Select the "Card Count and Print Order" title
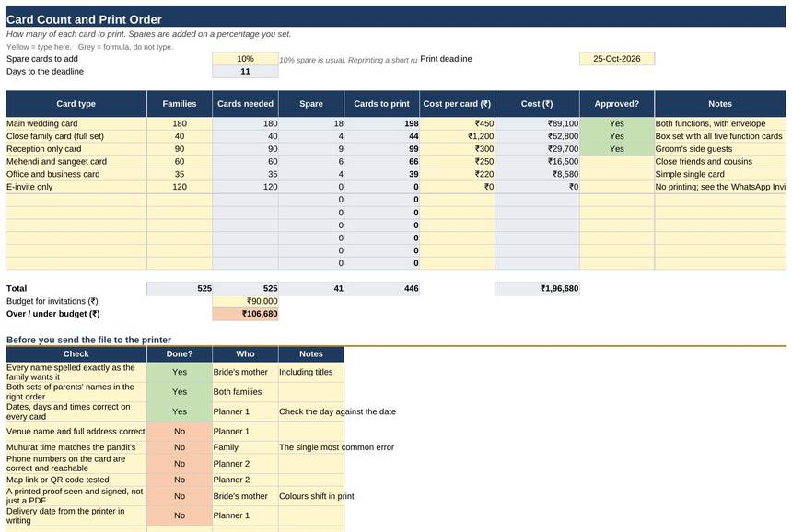Viewport: 792px width, 532px height. (x=84, y=19)
